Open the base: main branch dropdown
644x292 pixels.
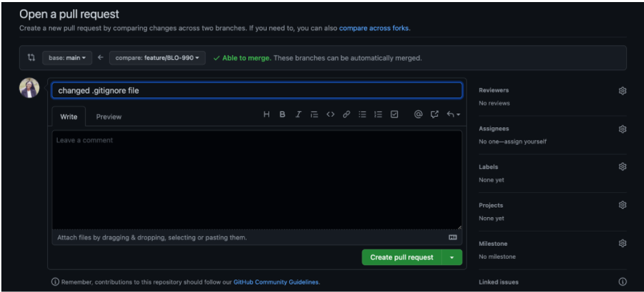pyautogui.click(x=67, y=58)
